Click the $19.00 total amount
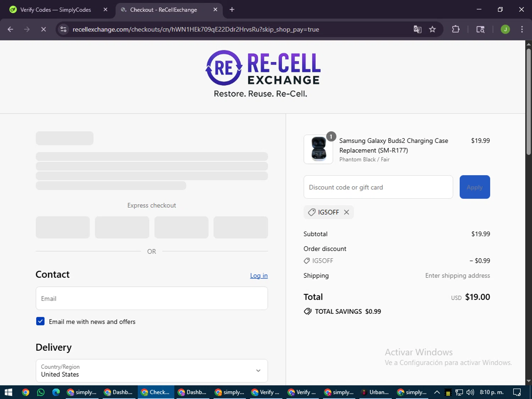This screenshot has height=399, width=532. (477, 297)
